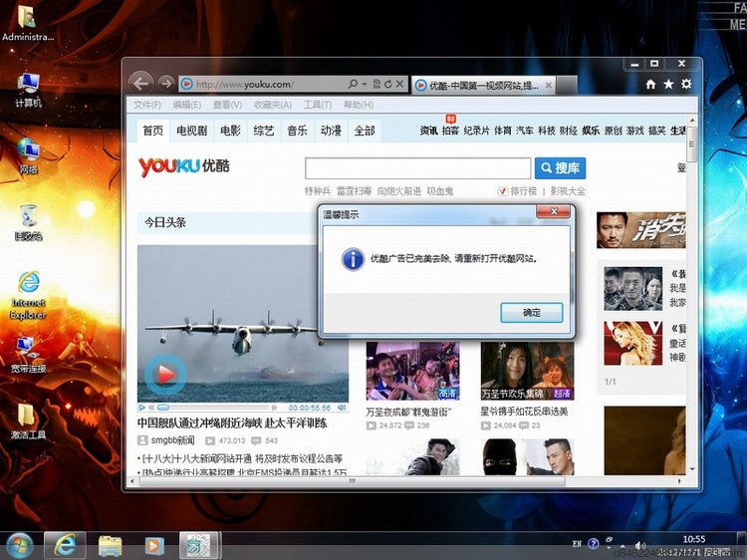Viewport: 747px width, 560px height.
Task: Open headline 中国舰队通过冲绳附近海峡
Action: coord(232,422)
